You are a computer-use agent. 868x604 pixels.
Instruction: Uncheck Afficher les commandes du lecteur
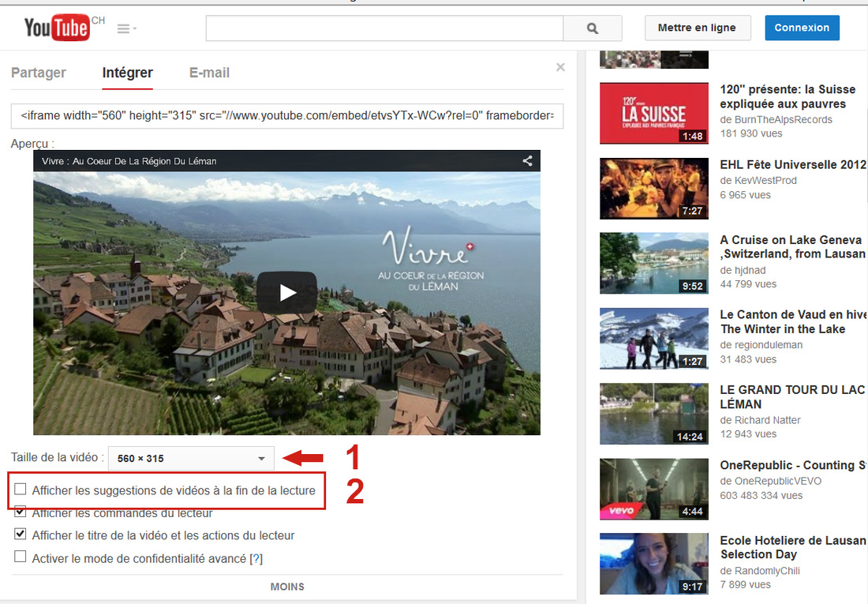(x=21, y=512)
